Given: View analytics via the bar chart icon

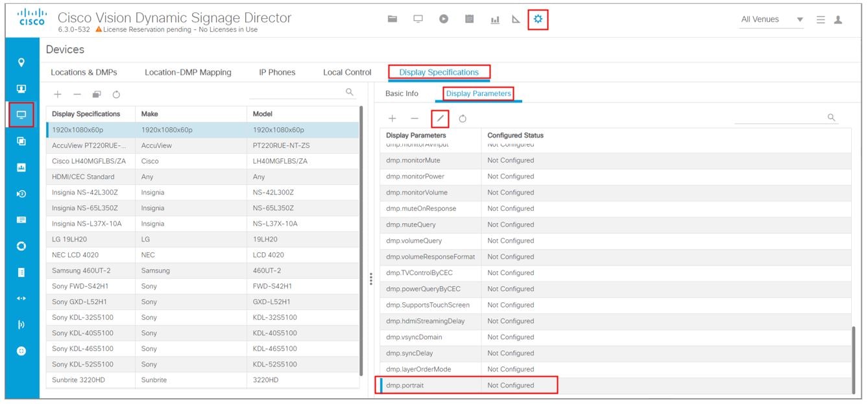Looking at the screenshot, I should pos(494,20).
